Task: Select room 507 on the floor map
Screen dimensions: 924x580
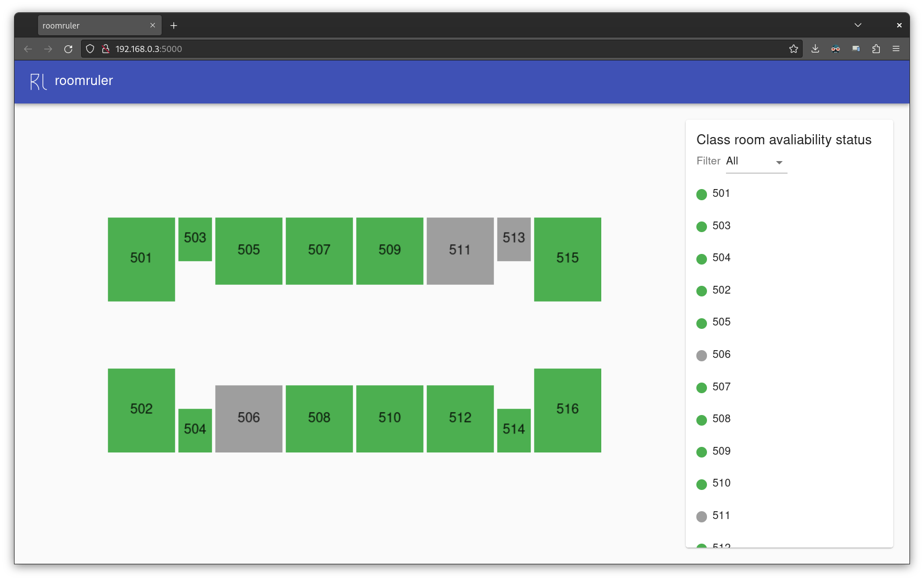Action: click(x=319, y=251)
